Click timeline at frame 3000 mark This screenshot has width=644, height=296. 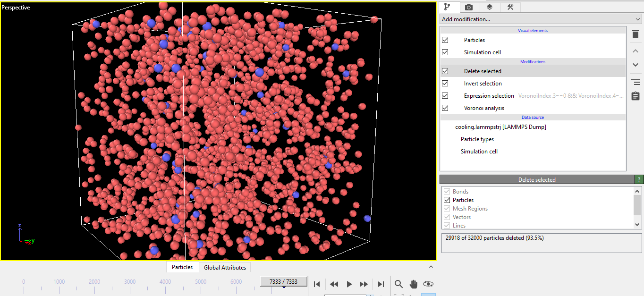[130, 282]
